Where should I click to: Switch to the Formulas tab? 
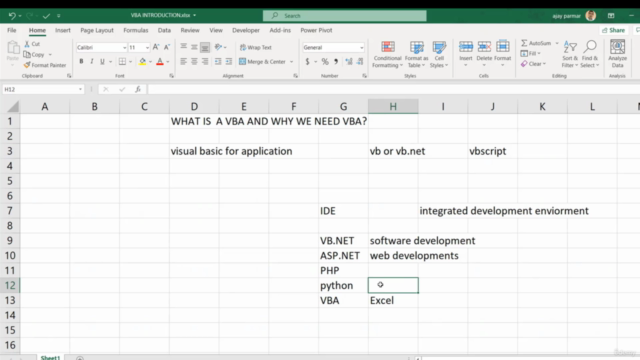point(136,30)
